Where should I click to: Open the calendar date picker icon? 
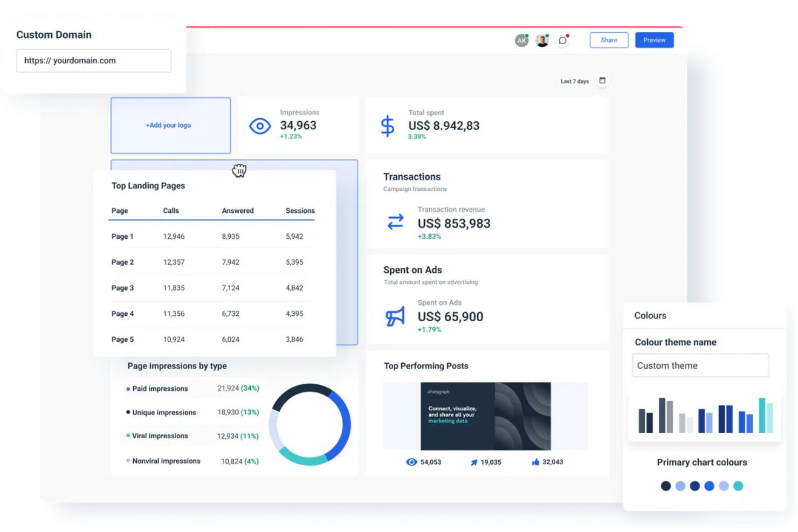point(602,80)
